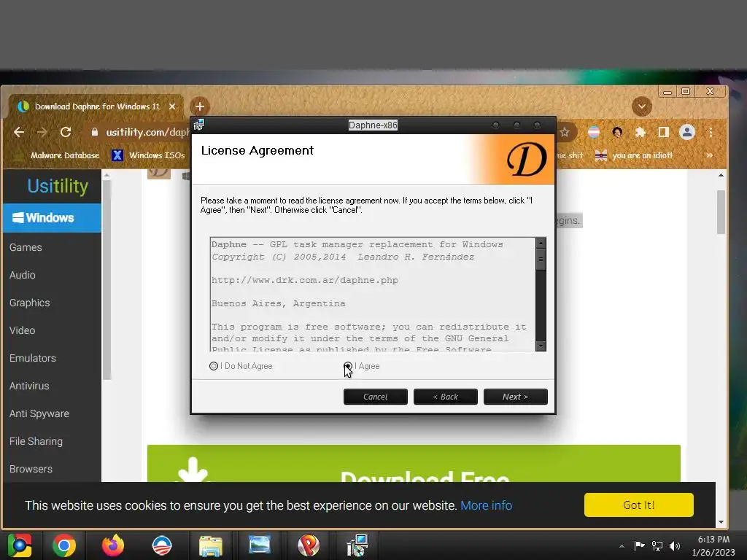Viewport: 747px width, 560px height.
Task: Open the picture viewer taskbar icon
Action: click(x=260, y=544)
